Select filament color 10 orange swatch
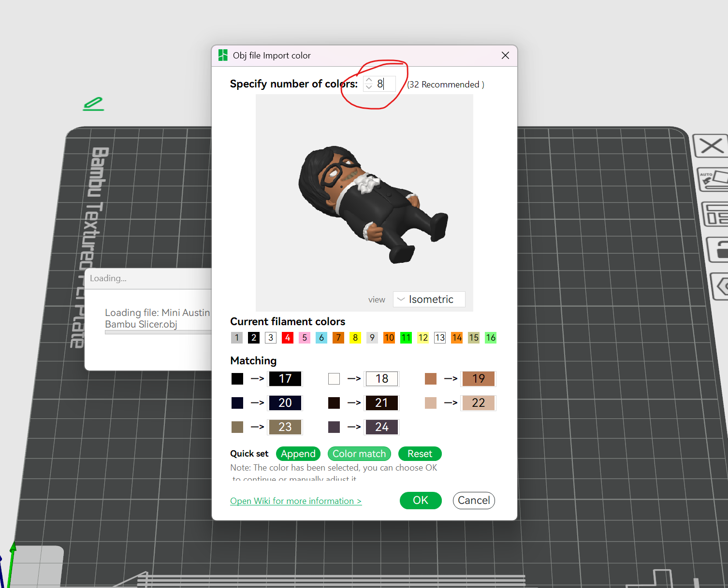This screenshot has width=728, height=588. pos(389,338)
